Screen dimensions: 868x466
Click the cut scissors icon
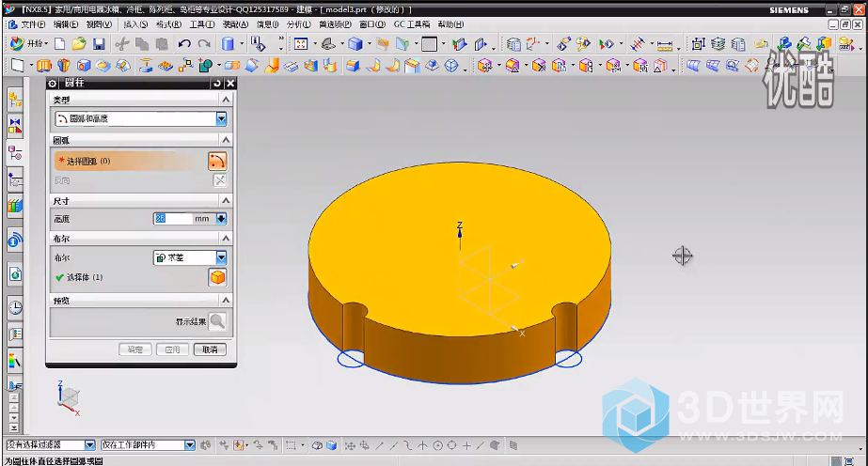tap(122, 44)
